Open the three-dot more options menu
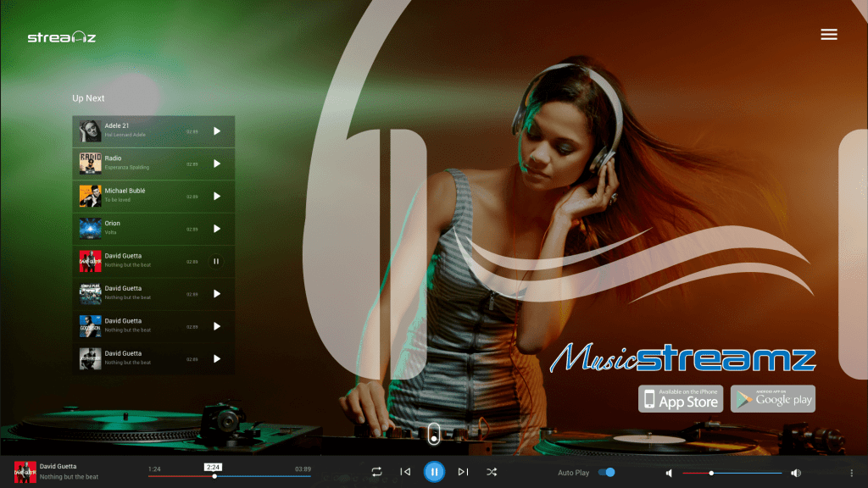This screenshot has height=488, width=868. [852, 473]
